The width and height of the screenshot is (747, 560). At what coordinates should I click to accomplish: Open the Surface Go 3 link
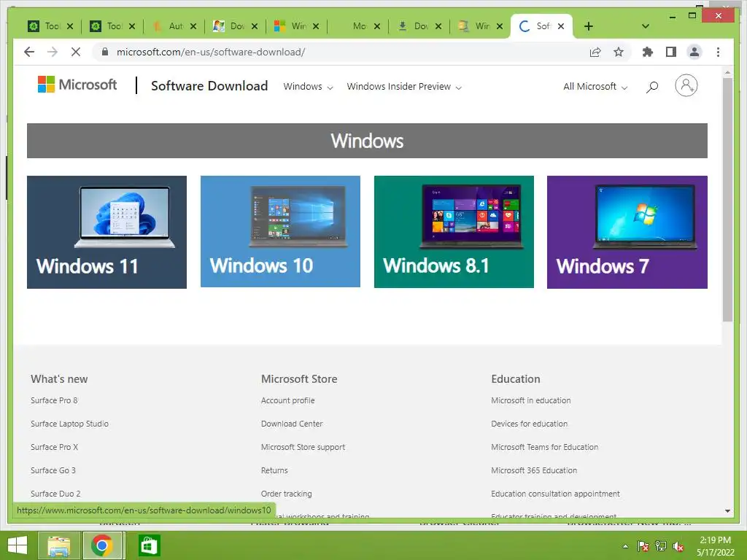point(53,470)
